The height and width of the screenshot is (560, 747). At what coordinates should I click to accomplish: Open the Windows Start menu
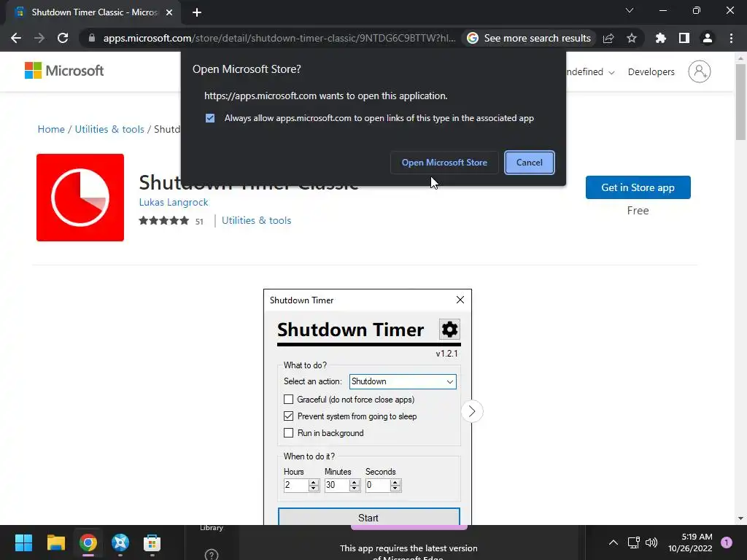click(x=23, y=542)
